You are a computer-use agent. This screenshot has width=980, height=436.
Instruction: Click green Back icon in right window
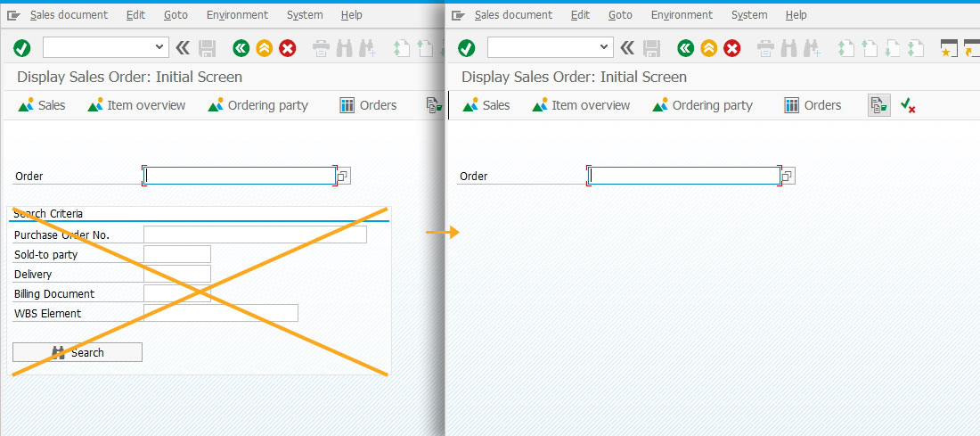pos(686,48)
